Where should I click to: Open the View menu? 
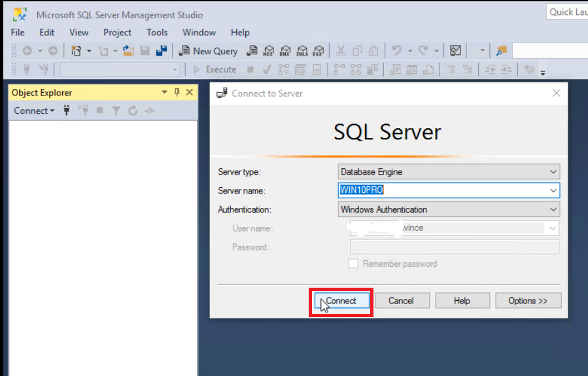tap(78, 33)
